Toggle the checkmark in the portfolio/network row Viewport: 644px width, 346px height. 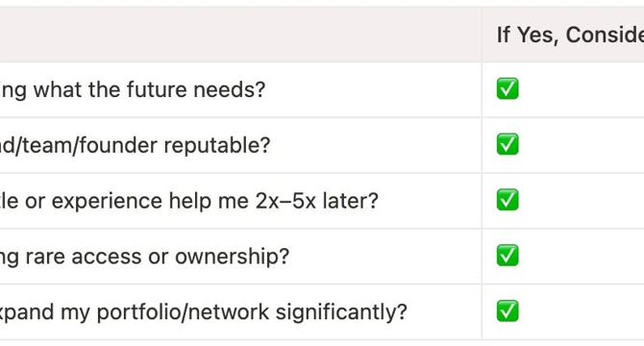(x=508, y=310)
